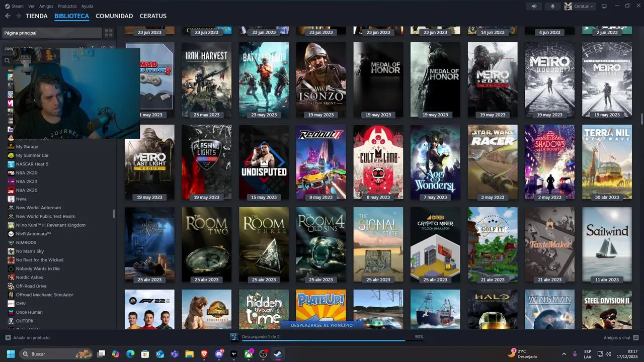
Task: Select Once Human in the sidebar
Action: [29, 312]
